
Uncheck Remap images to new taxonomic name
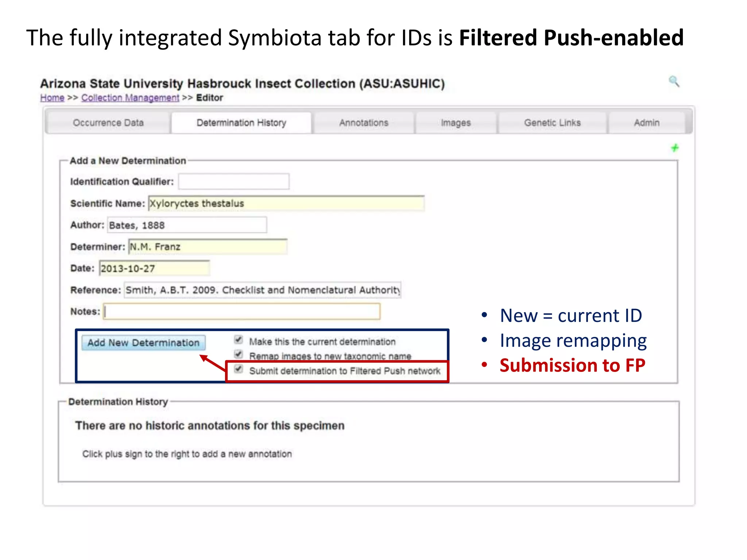tap(239, 354)
